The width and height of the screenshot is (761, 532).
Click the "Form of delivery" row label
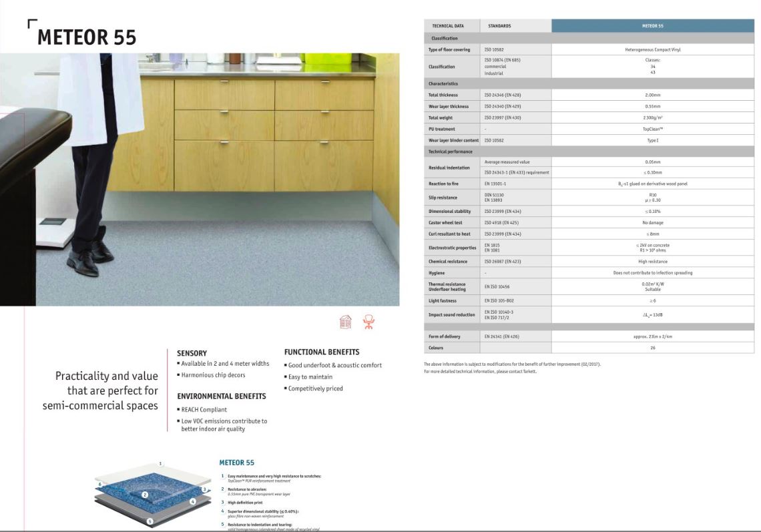445,336
